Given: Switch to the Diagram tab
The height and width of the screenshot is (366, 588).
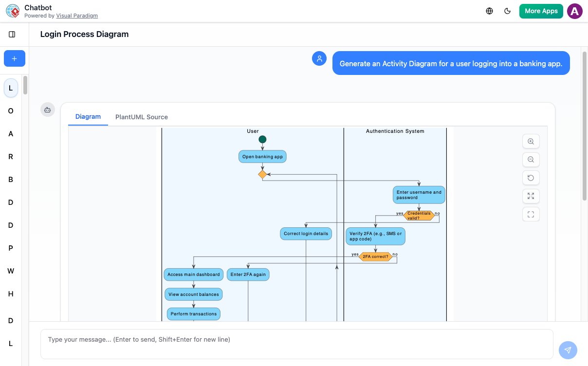Looking at the screenshot, I should click(x=88, y=117).
